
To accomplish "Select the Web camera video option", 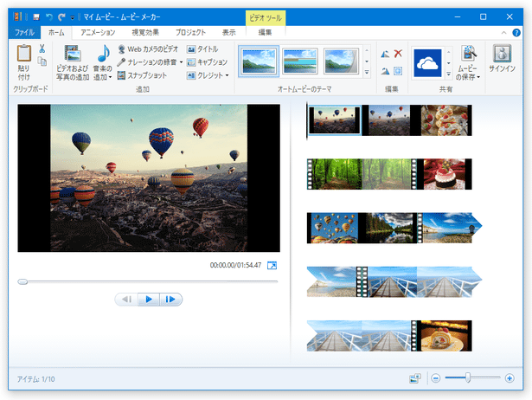I will click(x=148, y=49).
